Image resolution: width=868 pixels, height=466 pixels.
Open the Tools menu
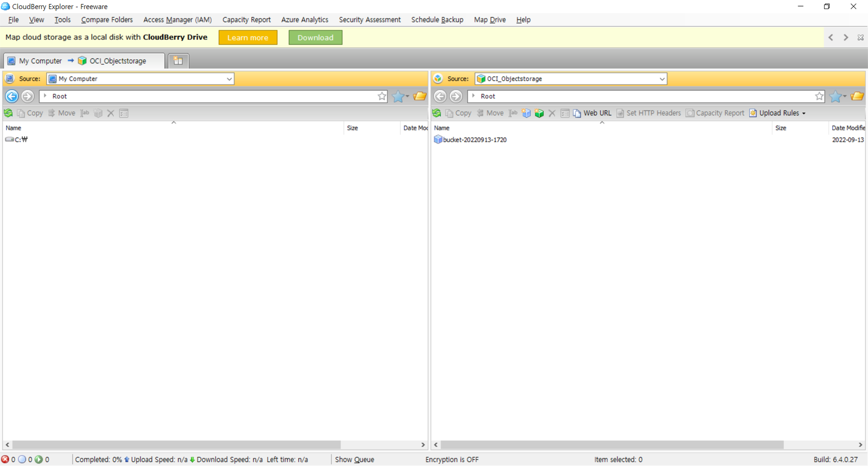[x=62, y=20]
